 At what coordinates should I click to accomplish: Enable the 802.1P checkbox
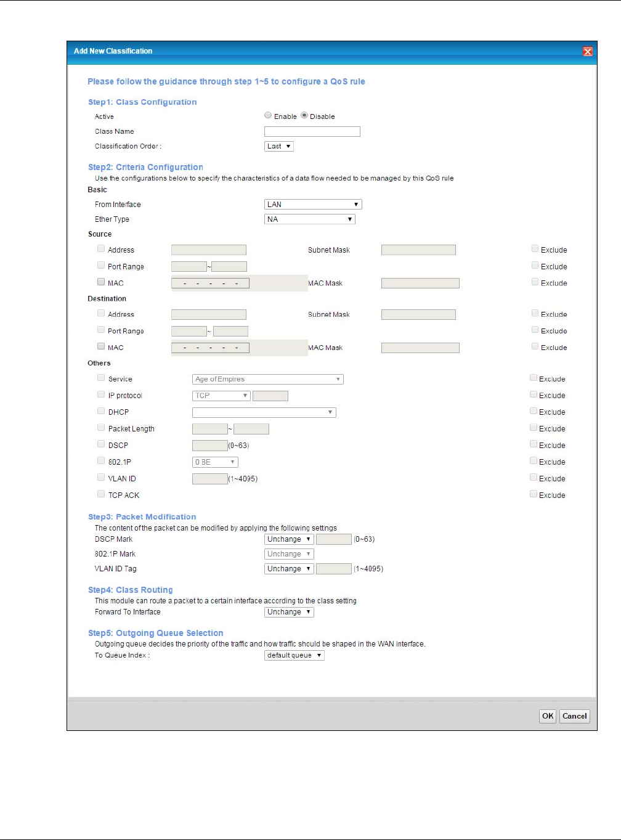coord(101,461)
